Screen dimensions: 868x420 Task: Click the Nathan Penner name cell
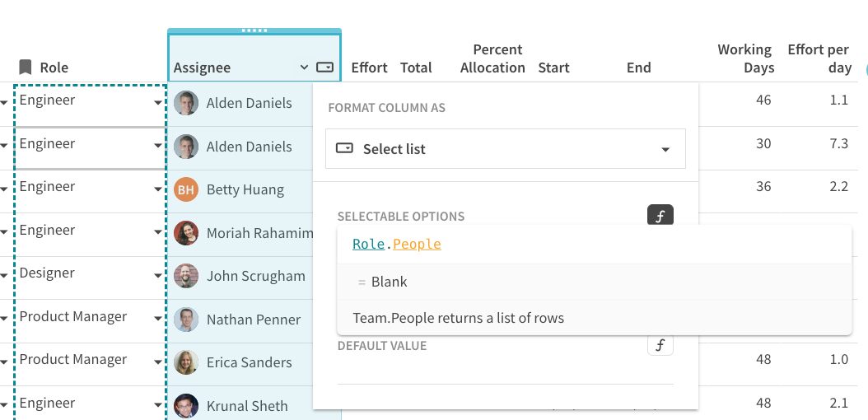pos(254,320)
